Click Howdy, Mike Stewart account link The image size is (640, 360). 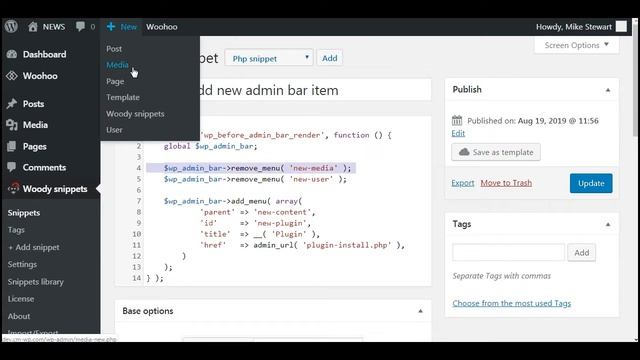[x=573, y=27]
